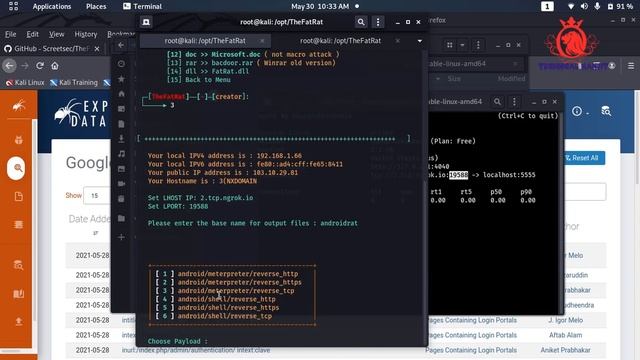Click the database search icon on Exploit-DB header
Viewport: 640px width, 360px height.
click(x=606, y=111)
